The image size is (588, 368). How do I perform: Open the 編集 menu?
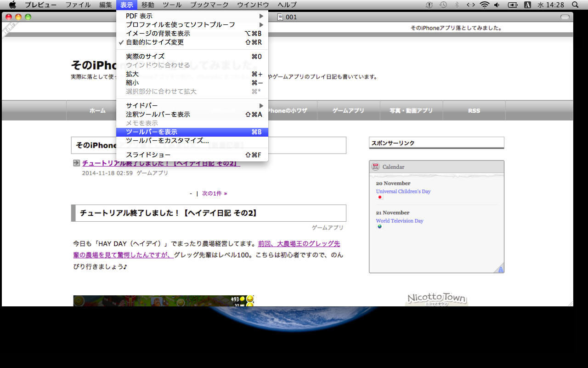(x=106, y=5)
